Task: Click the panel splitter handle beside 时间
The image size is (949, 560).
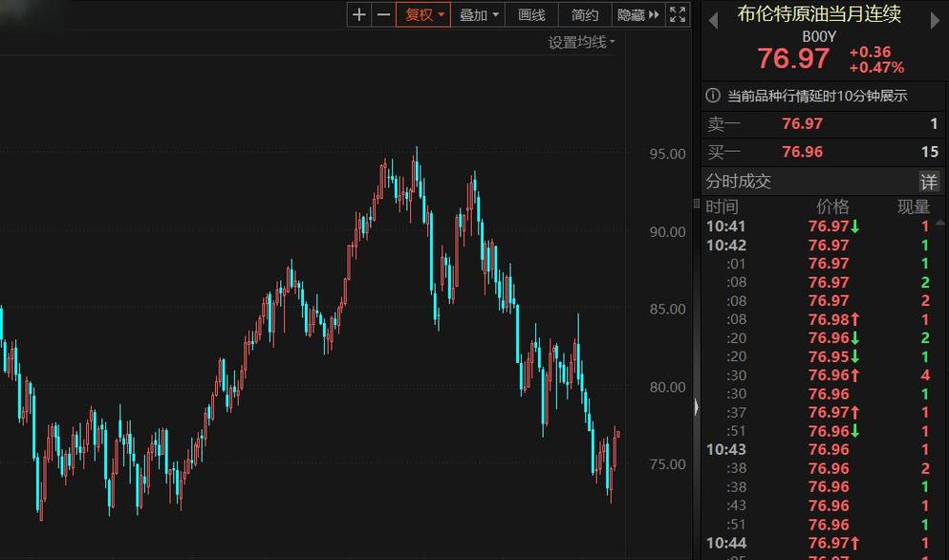Action: [697, 207]
